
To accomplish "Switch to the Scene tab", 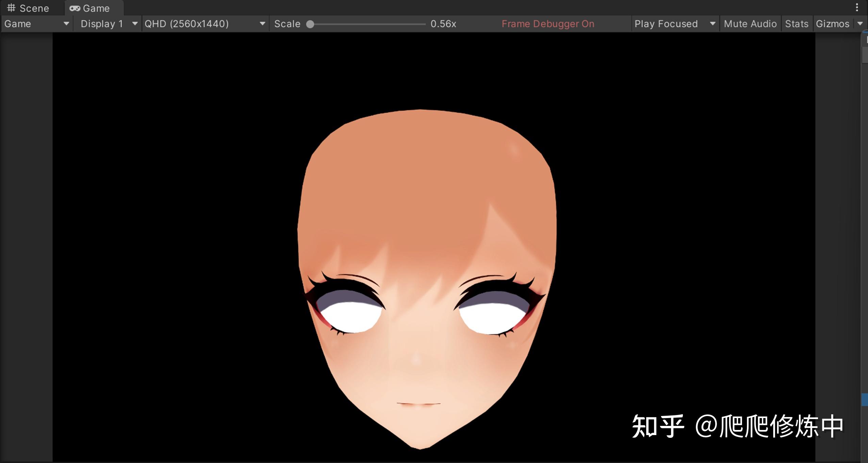I will pos(33,8).
